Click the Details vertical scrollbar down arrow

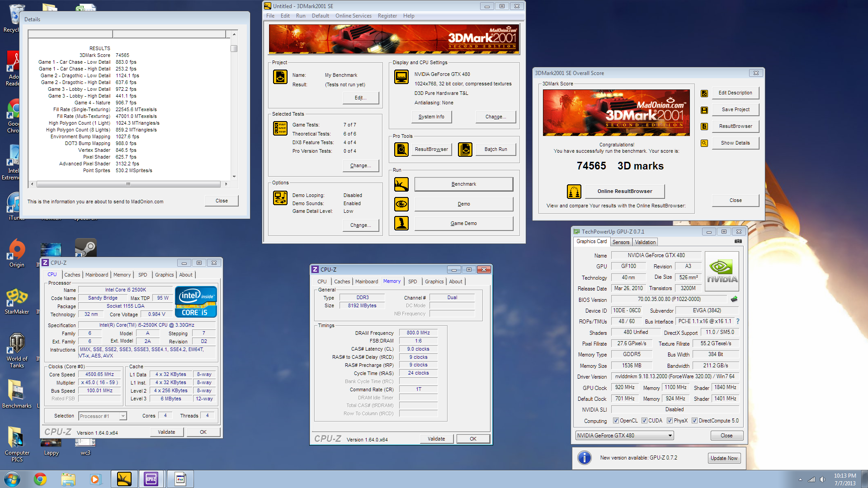(x=234, y=177)
